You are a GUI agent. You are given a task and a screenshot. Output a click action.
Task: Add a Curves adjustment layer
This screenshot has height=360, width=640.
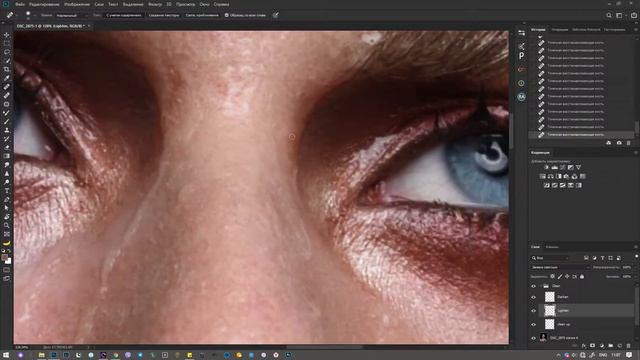[563, 167]
